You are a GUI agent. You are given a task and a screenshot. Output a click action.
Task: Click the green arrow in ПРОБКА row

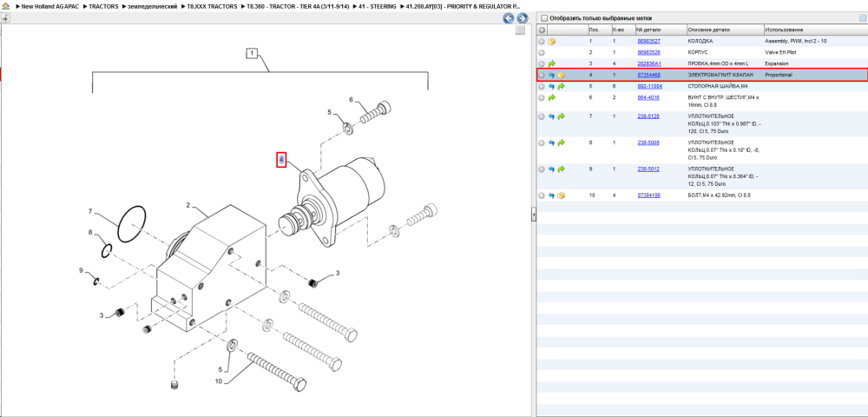552,63
